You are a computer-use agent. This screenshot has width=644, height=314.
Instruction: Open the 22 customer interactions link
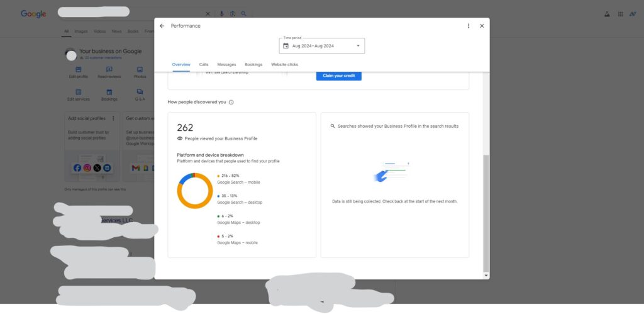[103, 58]
